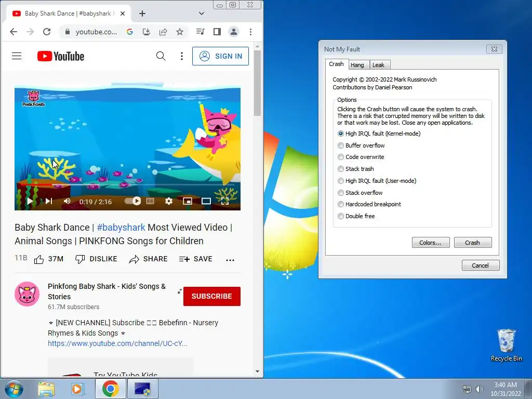The width and height of the screenshot is (532, 399).
Task: Open Pinkfong channel avatar
Action: [27, 294]
